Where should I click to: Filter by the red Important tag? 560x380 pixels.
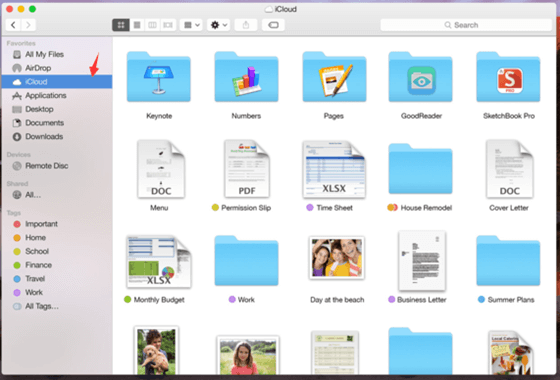coord(57,224)
